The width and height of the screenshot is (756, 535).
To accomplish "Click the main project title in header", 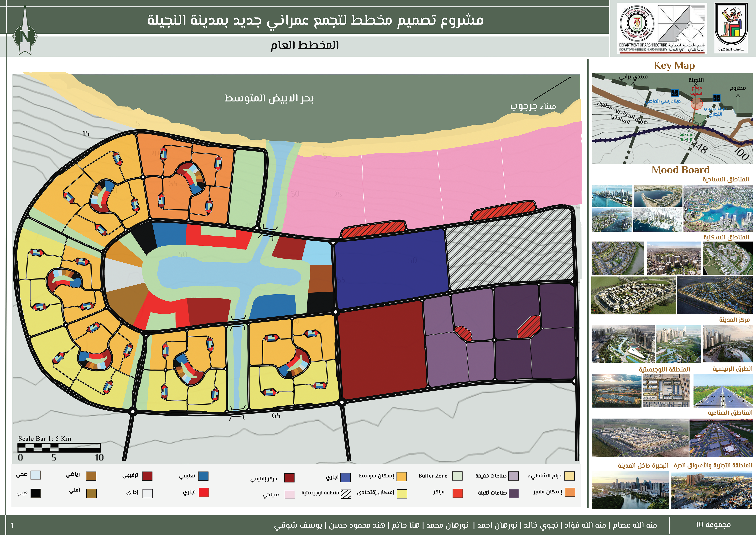I will pyautogui.click(x=315, y=20).
